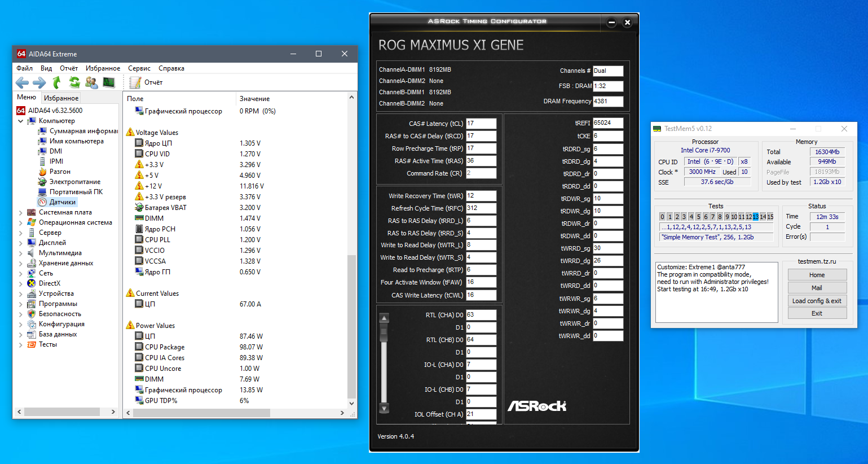The image size is (868, 464).
Task: Click the plug icon beside Электропитание
Action: [x=42, y=182]
